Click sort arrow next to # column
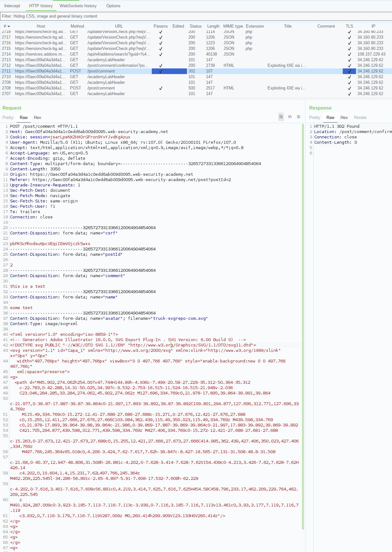This screenshot has width=392, height=552. click(x=9, y=26)
